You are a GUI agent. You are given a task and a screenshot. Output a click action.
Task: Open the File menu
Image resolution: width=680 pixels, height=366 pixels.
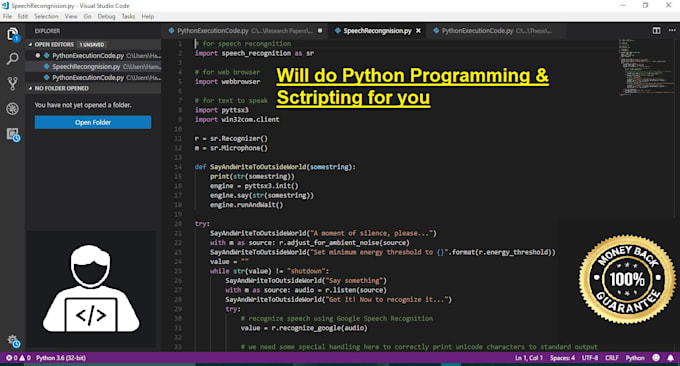(7, 16)
